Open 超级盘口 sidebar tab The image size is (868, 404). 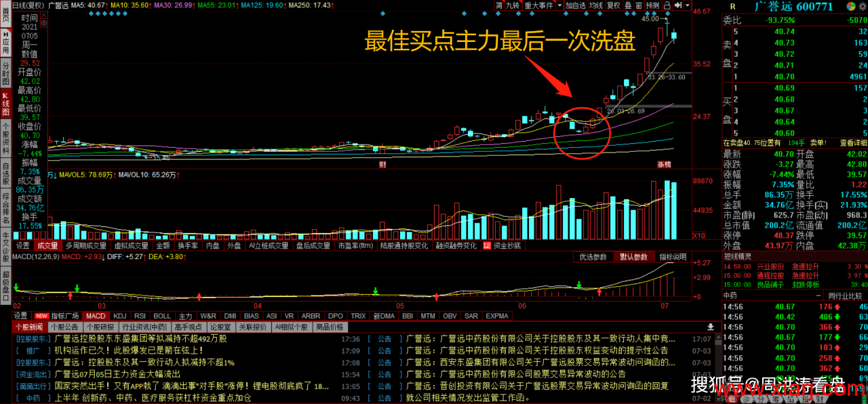coord(5,285)
